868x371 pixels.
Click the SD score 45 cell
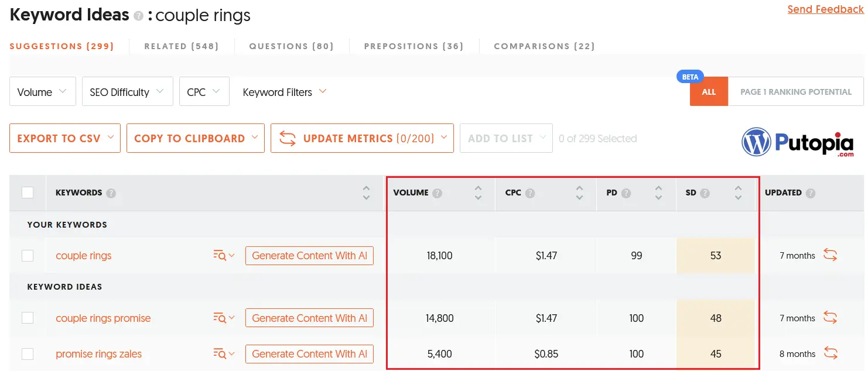716,354
